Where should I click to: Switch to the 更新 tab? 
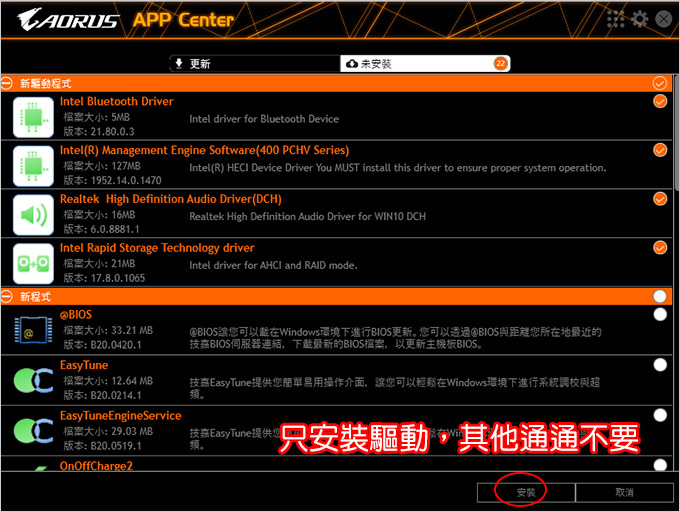point(255,64)
